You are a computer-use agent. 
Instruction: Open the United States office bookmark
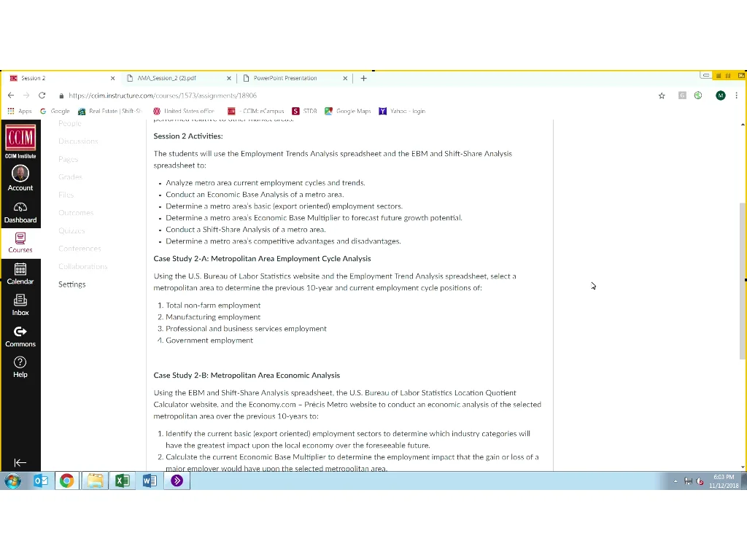click(184, 111)
